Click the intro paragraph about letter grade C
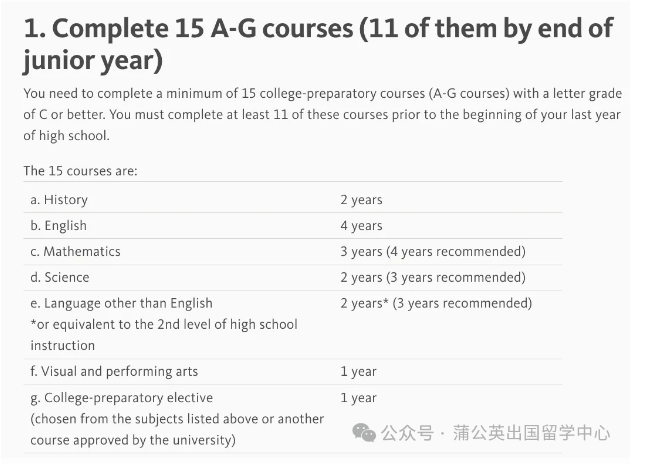Screen dimensions: 648x464 [322, 114]
